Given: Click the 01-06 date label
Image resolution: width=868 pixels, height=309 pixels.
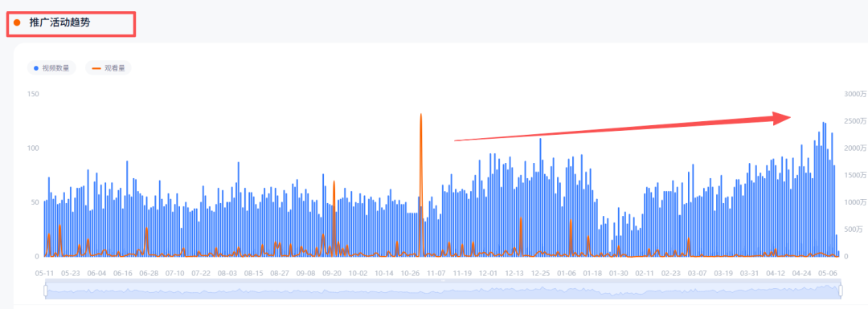Looking at the screenshot, I should [x=567, y=273].
